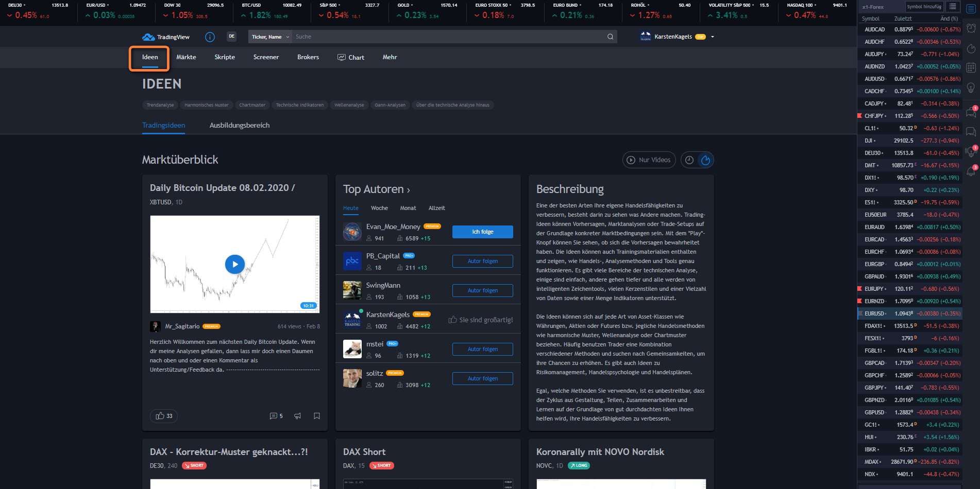Open the price alerts clock icon in right sidebar
This screenshot has height=489, width=980.
pyautogui.click(x=971, y=27)
